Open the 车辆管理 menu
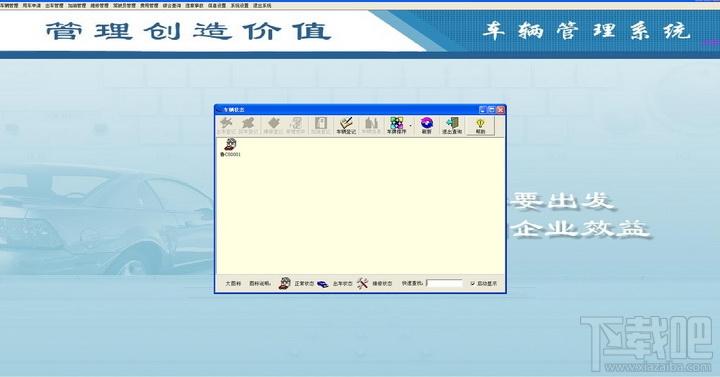The height and width of the screenshot is (377, 720). pyautogui.click(x=9, y=6)
